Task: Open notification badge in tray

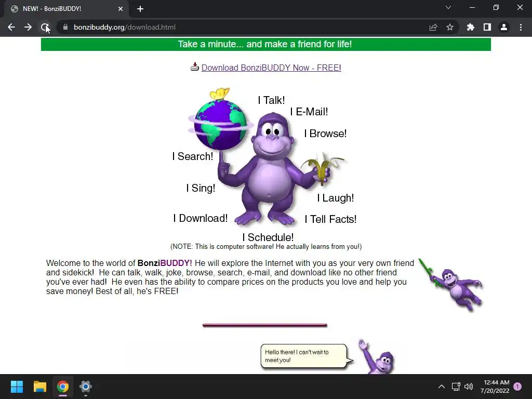Action: (517, 387)
